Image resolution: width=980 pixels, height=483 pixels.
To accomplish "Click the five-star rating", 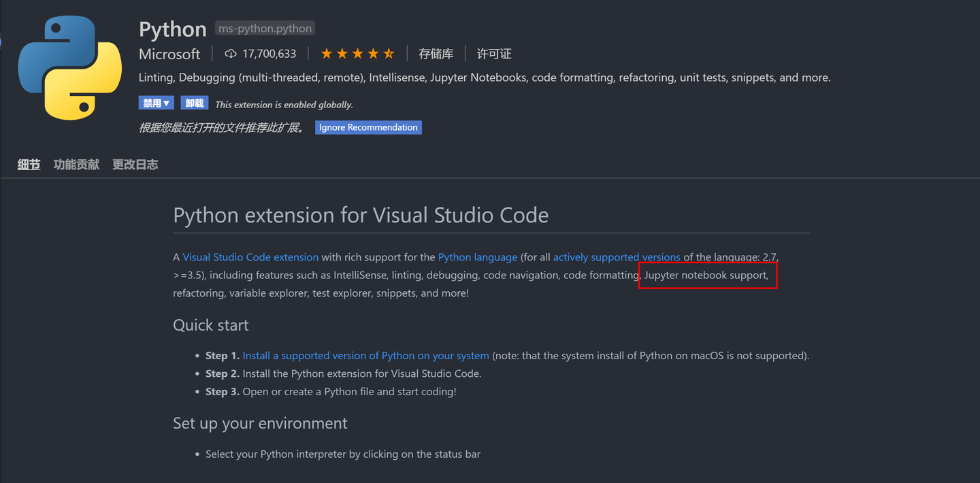I will (357, 54).
